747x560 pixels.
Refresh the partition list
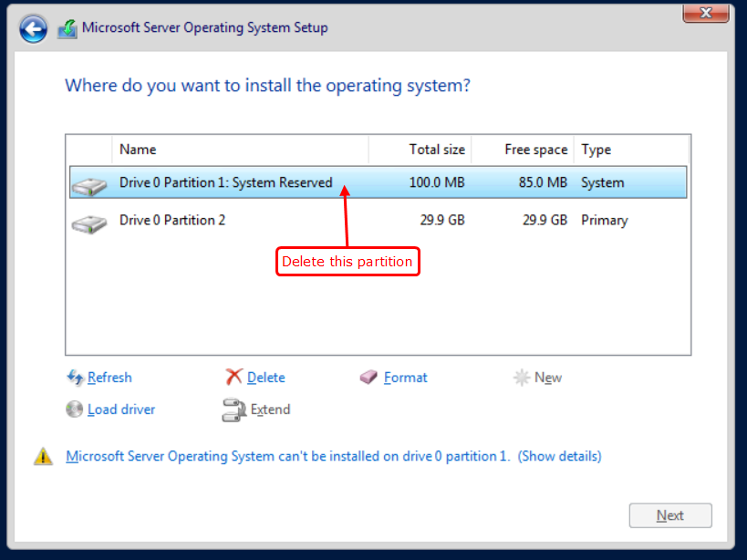pyautogui.click(x=109, y=378)
